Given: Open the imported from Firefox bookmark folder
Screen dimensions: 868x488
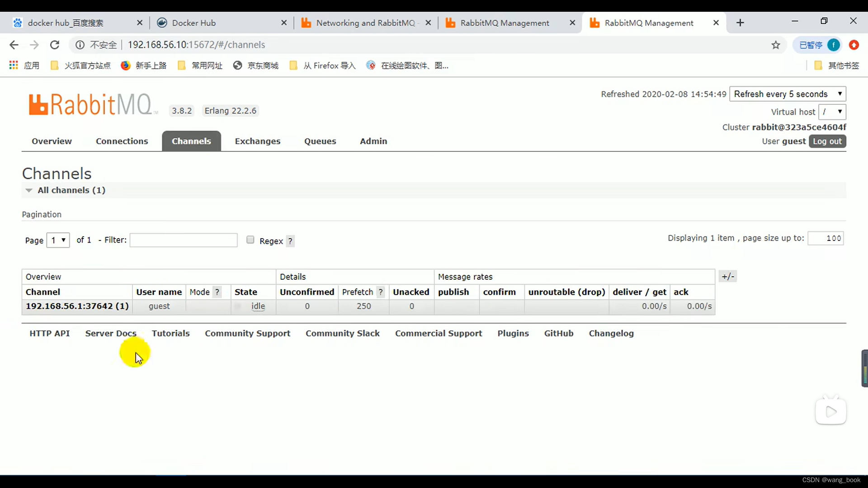Looking at the screenshot, I should pos(323,66).
